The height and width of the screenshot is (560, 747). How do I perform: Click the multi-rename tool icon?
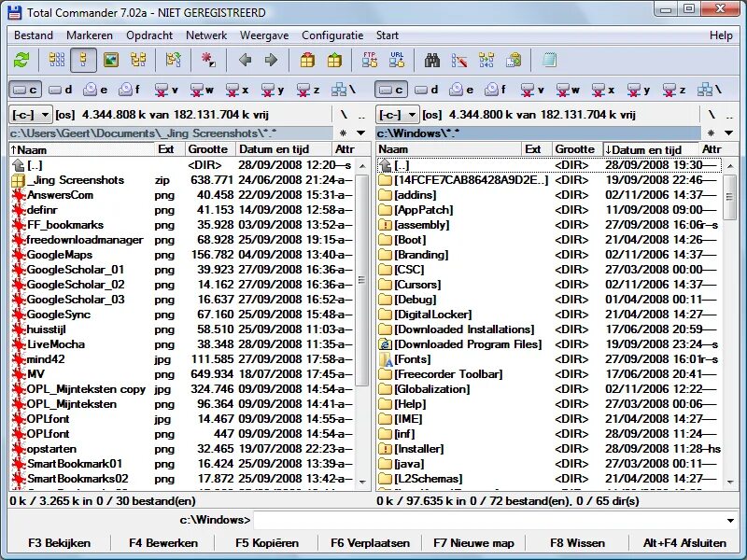458,60
